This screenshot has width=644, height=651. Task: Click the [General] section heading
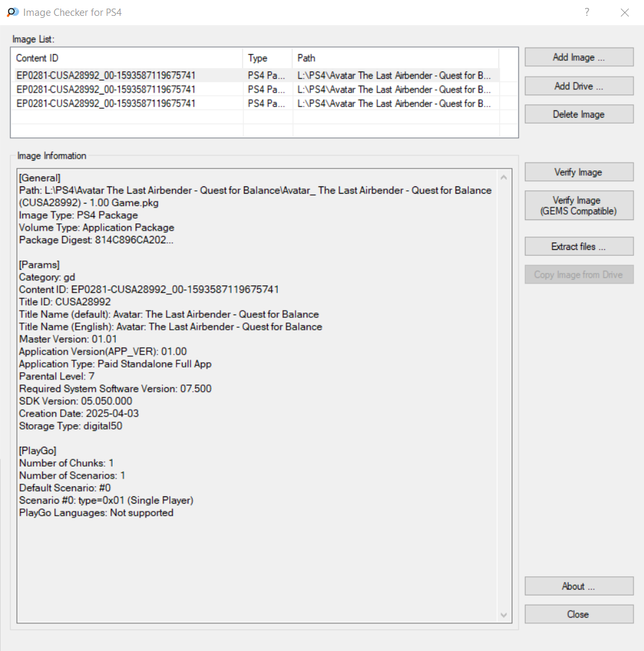point(40,178)
